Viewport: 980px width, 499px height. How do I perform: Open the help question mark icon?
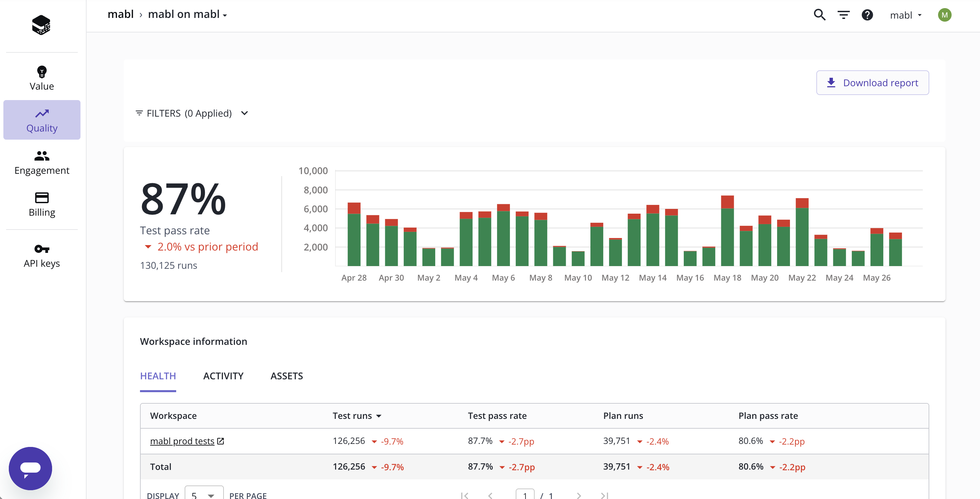click(x=867, y=15)
